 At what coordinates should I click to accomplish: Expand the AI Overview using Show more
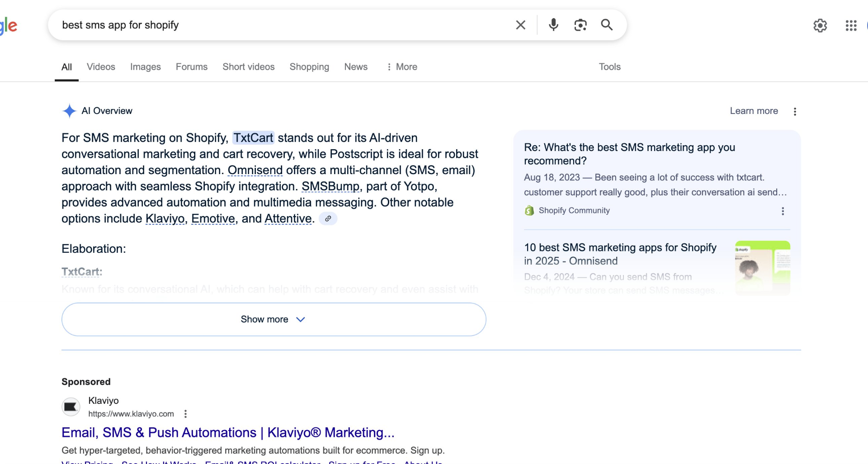tap(273, 319)
